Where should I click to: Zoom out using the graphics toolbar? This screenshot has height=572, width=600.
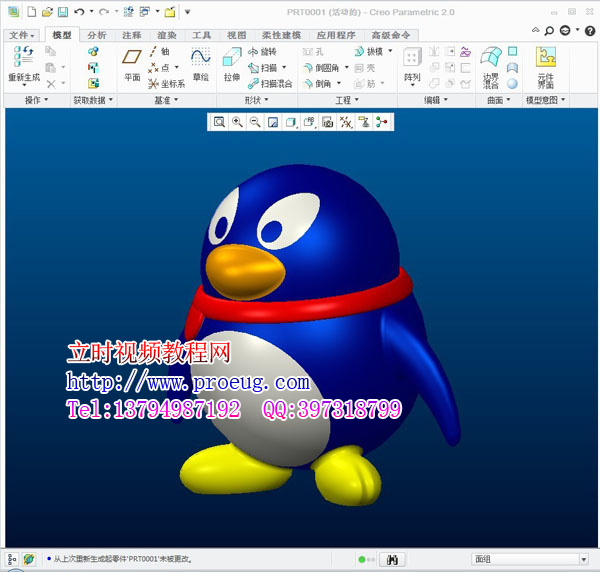coord(255,122)
